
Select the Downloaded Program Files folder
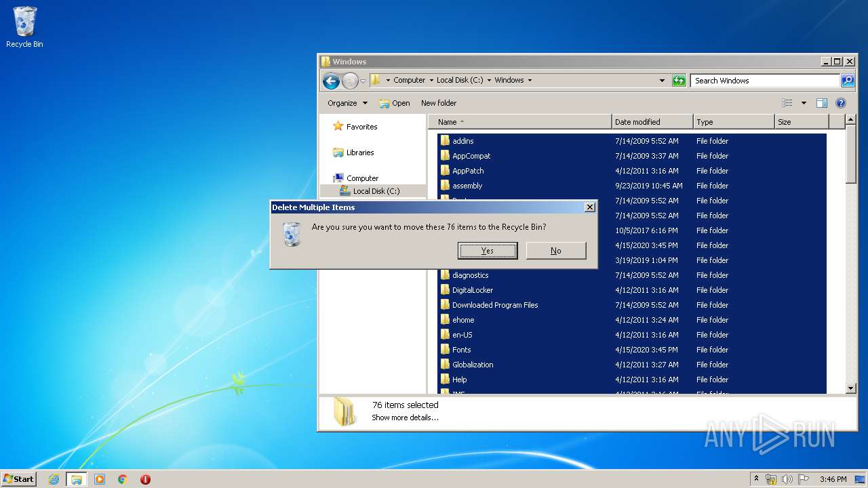(x=495, y=305)
